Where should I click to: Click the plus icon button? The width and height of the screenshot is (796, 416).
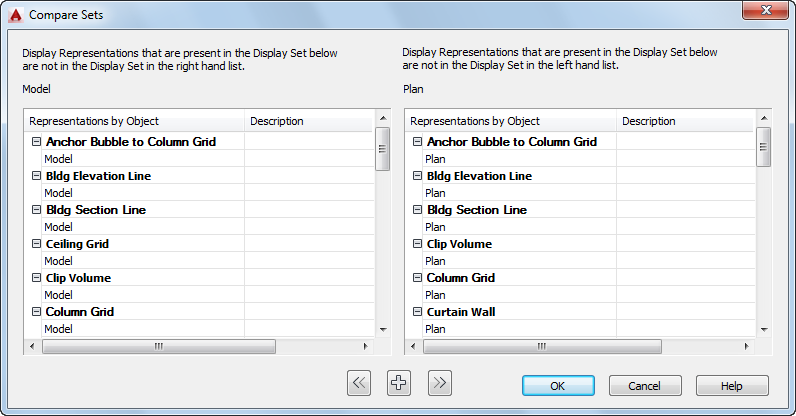tap(399, 383)
